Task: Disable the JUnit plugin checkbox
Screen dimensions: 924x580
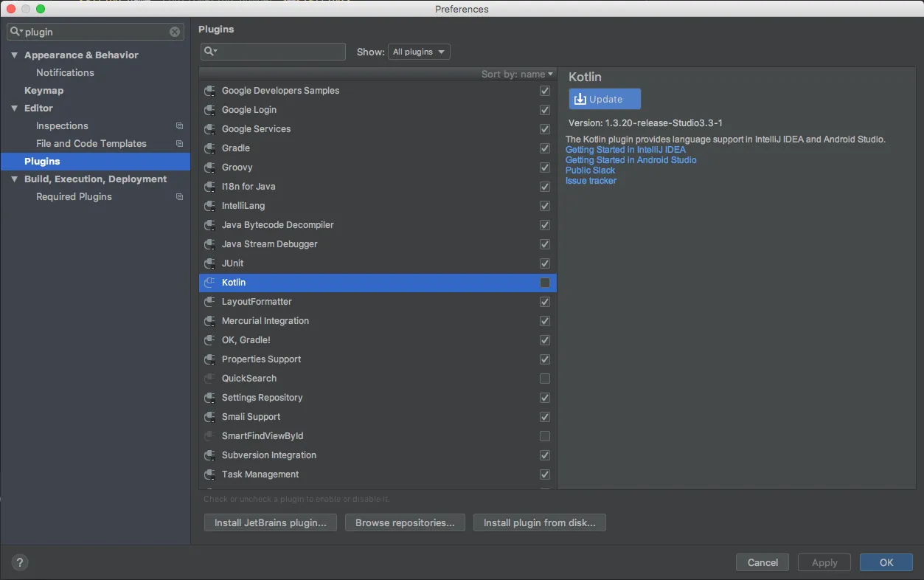Action: point(545,263)
